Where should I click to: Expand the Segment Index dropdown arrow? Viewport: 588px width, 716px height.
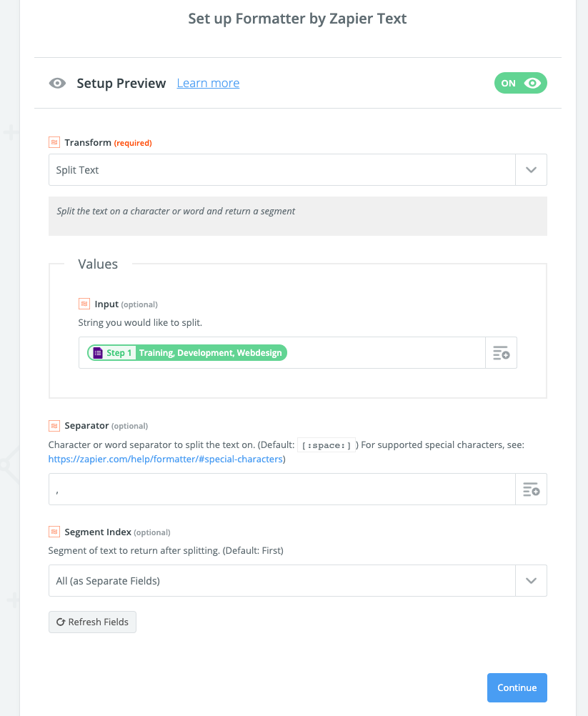(531, 581)
